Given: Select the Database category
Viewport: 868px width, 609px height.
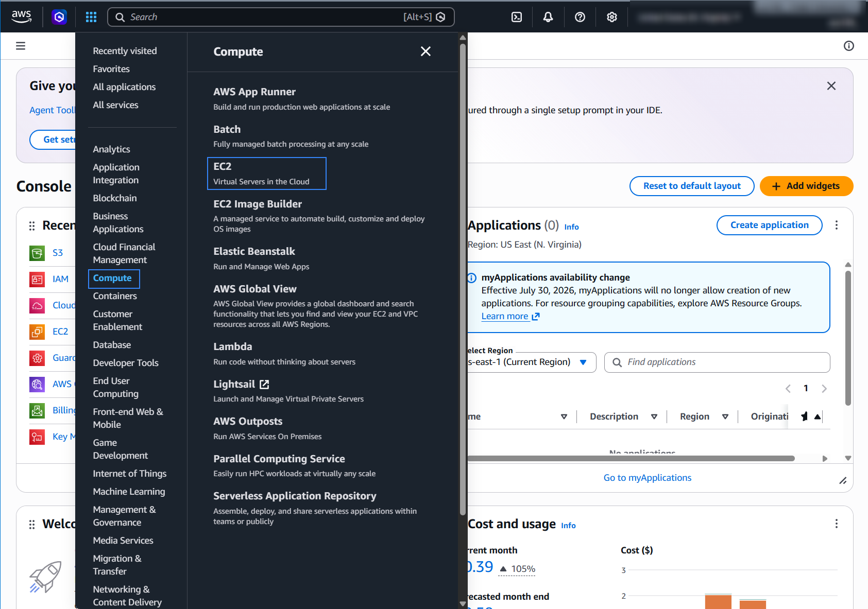Looking at the screenshot, I should coord(112,345).
